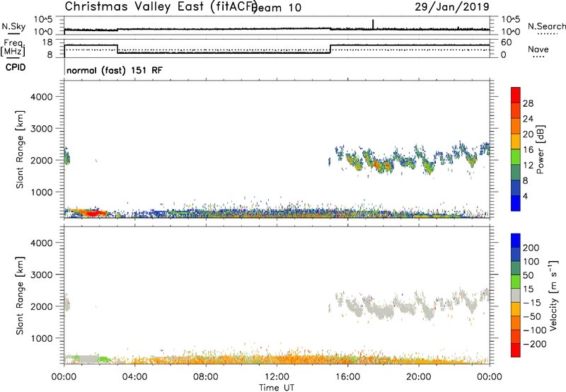Click the frequency step-up near 15:00
The image size is (566, 392).
330,49
